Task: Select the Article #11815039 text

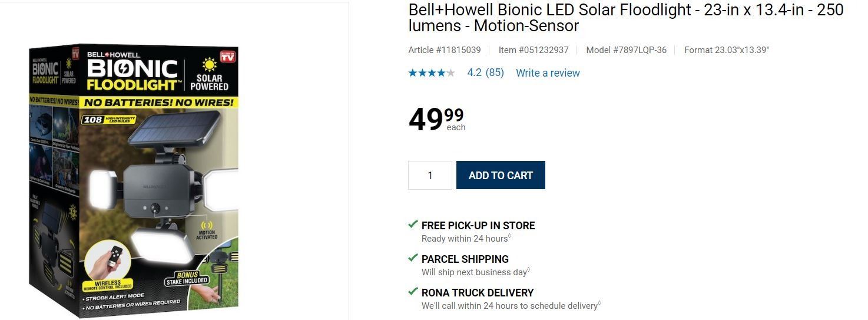Action: [x=445, y=50]
